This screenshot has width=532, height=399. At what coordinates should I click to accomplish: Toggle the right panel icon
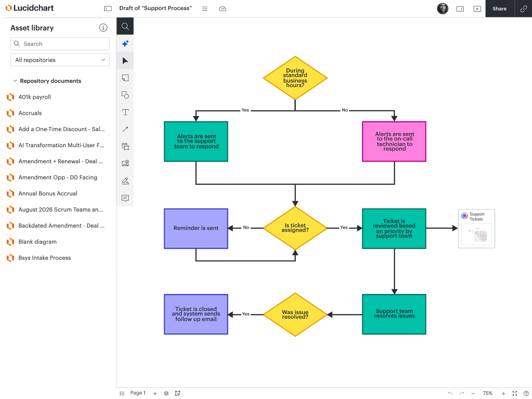tap(460, 9)
